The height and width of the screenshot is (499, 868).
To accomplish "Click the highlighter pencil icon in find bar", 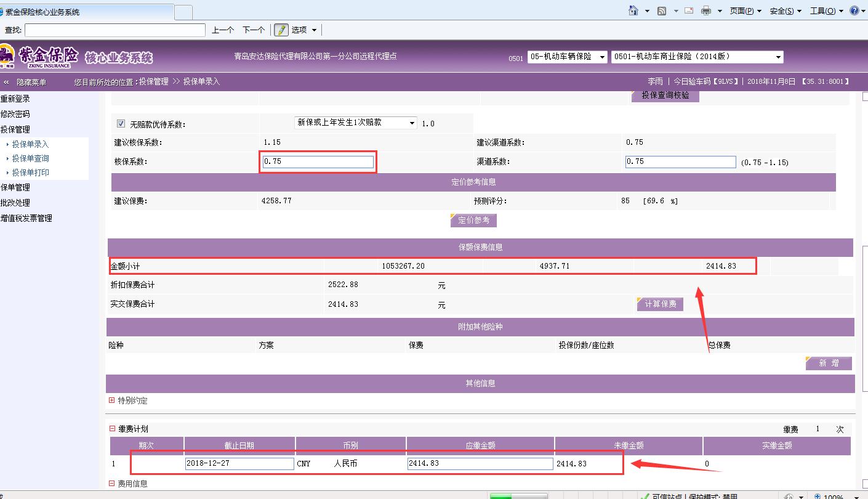I will pyautogui.click(x=281, y=30).
